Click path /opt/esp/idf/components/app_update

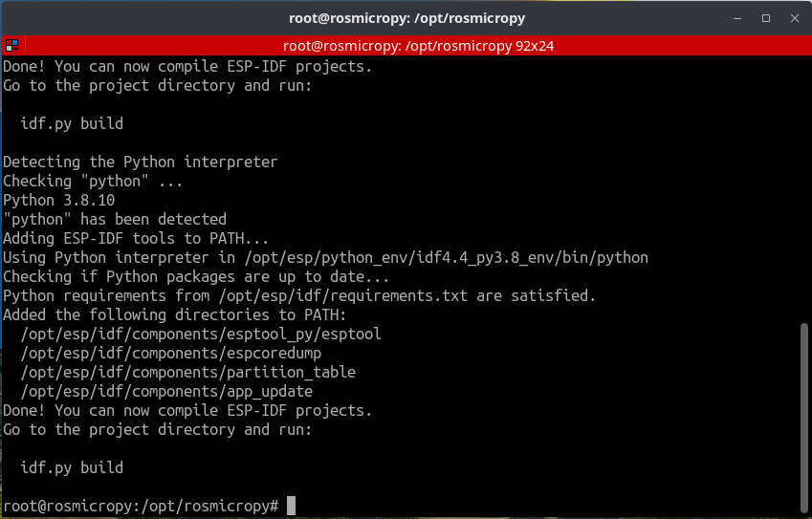pos(166,391)
